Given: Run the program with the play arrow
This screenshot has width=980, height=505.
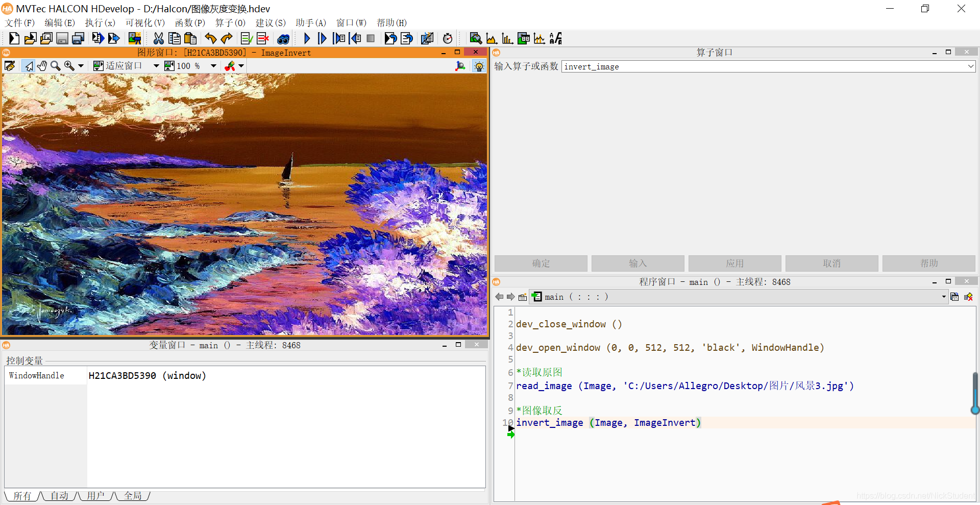Looking at the screenshot, I should point(307,38).
